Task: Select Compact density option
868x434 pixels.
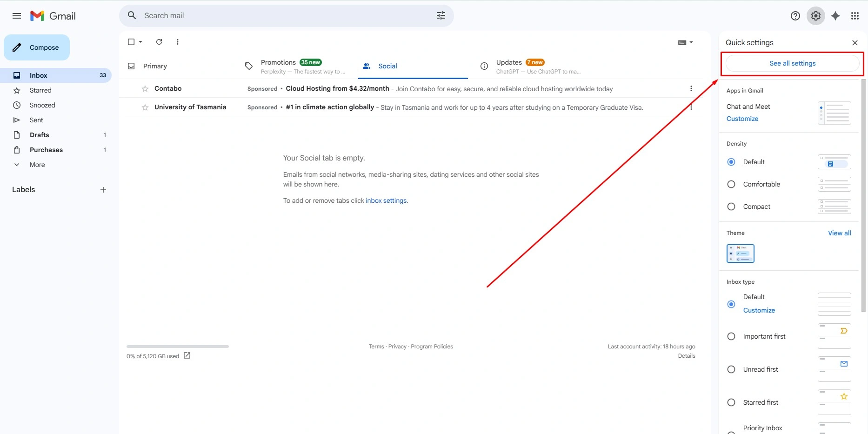Action: [731, 207]
